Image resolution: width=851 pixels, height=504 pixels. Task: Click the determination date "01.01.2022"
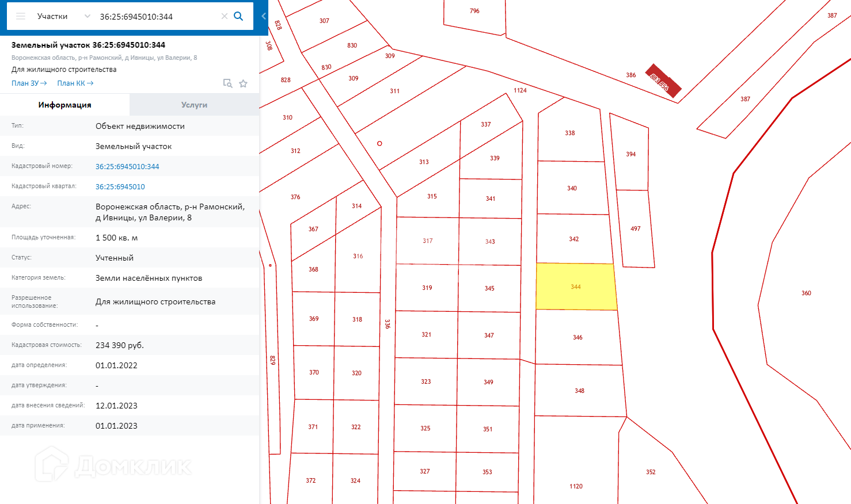(x=116, y=365)
